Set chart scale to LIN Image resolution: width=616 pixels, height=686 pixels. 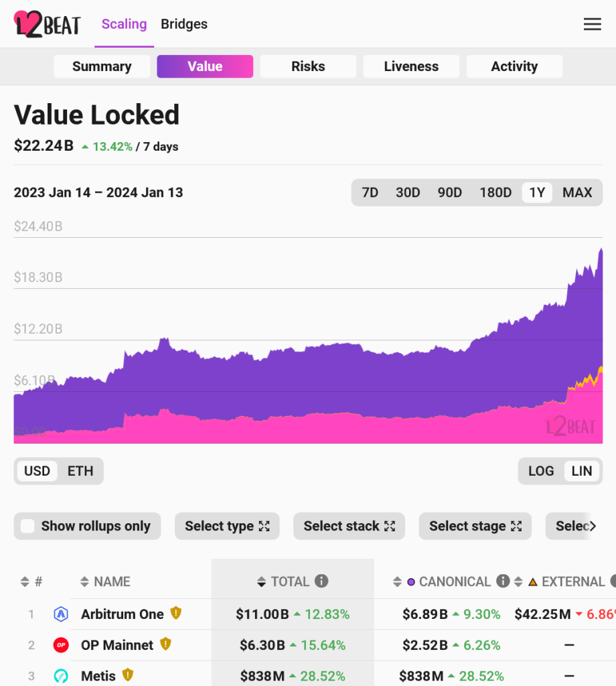click(582, 471)
